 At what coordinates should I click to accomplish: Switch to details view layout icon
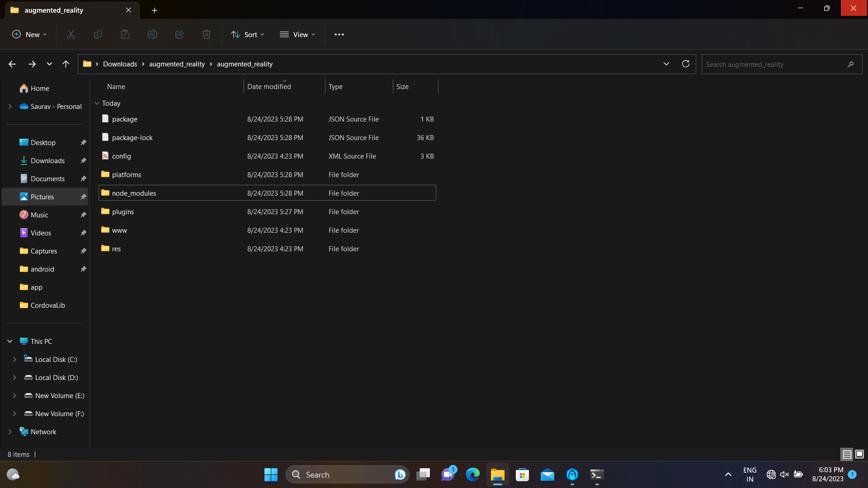(x=847, y=454)
